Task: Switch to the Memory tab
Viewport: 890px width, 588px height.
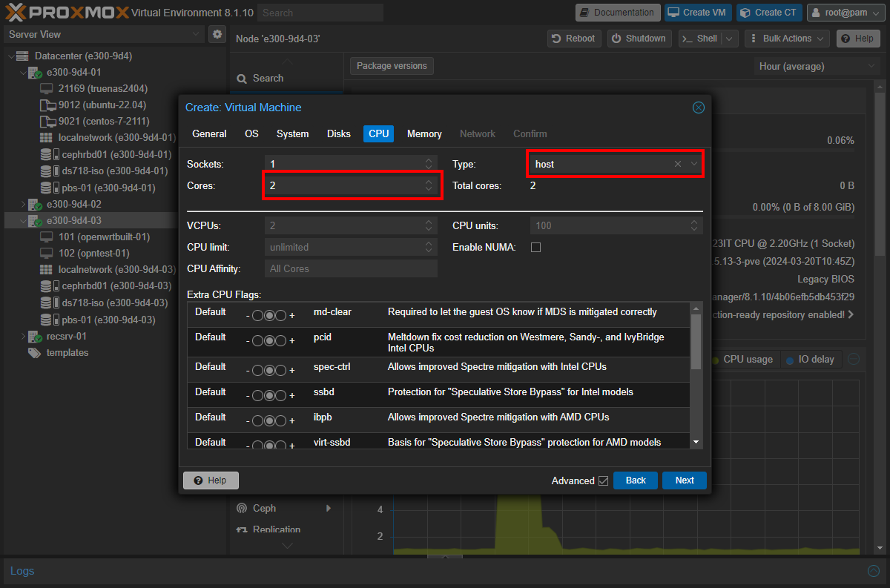Action: pos(424,133)
